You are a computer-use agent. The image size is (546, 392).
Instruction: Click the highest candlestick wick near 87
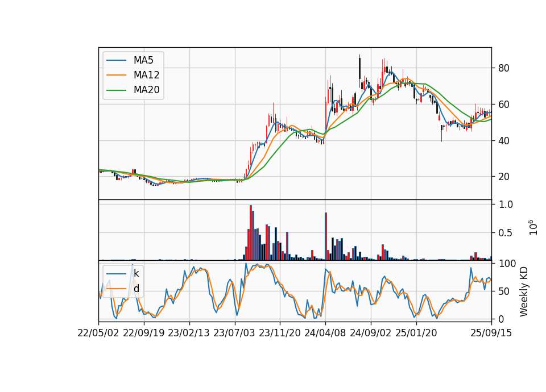click(359, 70)
